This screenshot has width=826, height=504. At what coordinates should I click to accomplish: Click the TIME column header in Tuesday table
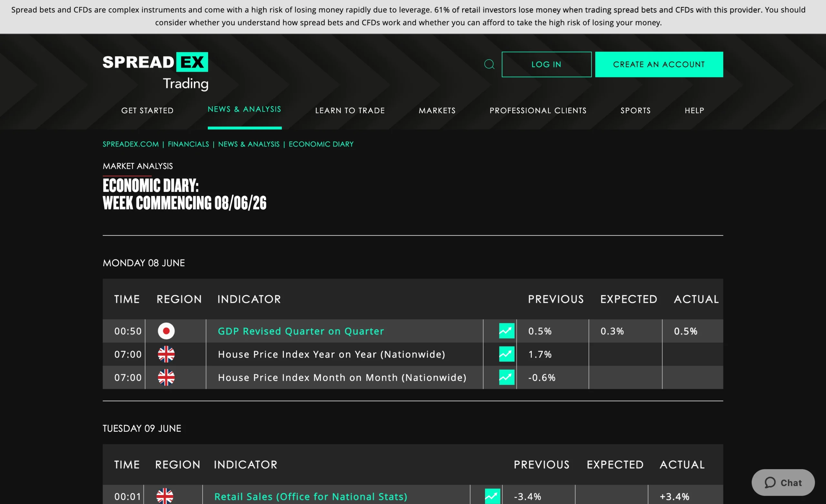tap(127, 464)
